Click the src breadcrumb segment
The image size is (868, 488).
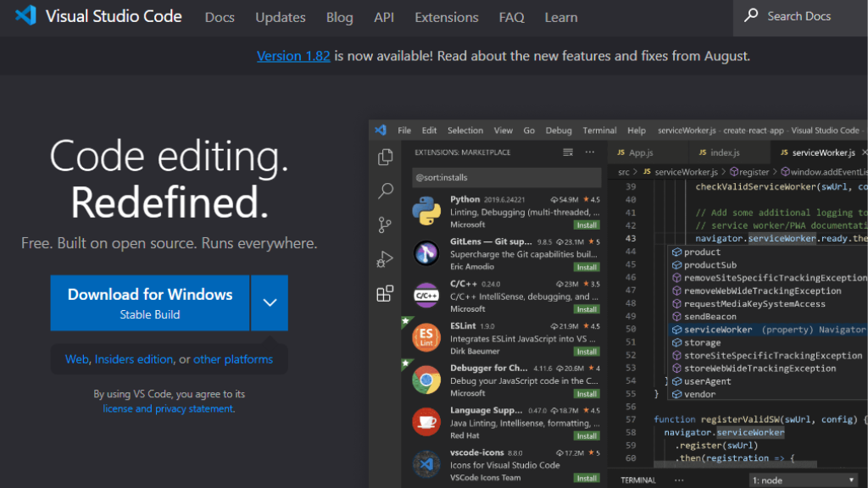pos(623,172)
